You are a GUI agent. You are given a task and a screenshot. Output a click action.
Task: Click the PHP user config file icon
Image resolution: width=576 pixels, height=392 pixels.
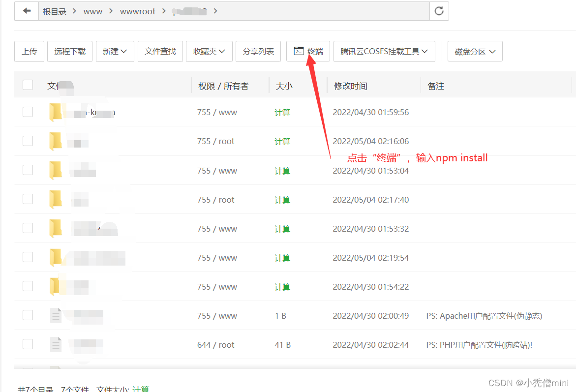tap(56, 345)
